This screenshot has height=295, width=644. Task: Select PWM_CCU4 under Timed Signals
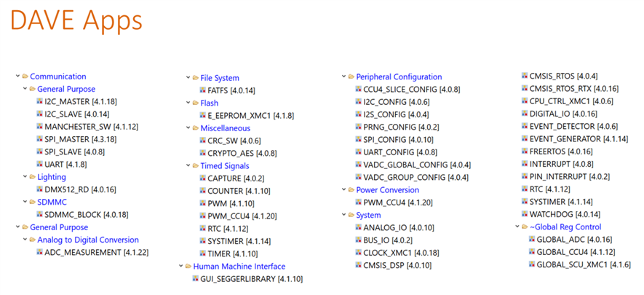(242, 216)
